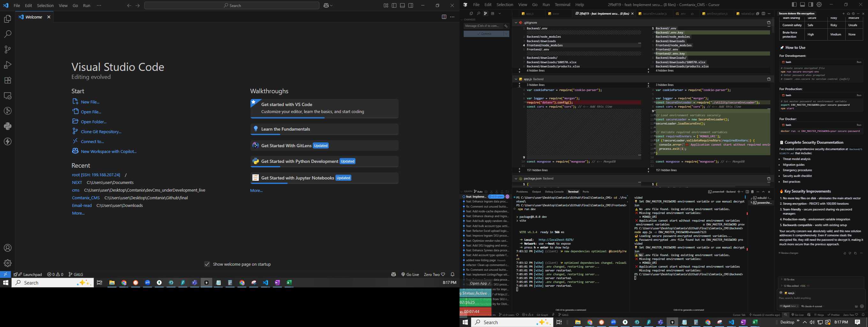
Task: Open source control icon in Cursor sidebar toolbar
Action: click(486, 13)
